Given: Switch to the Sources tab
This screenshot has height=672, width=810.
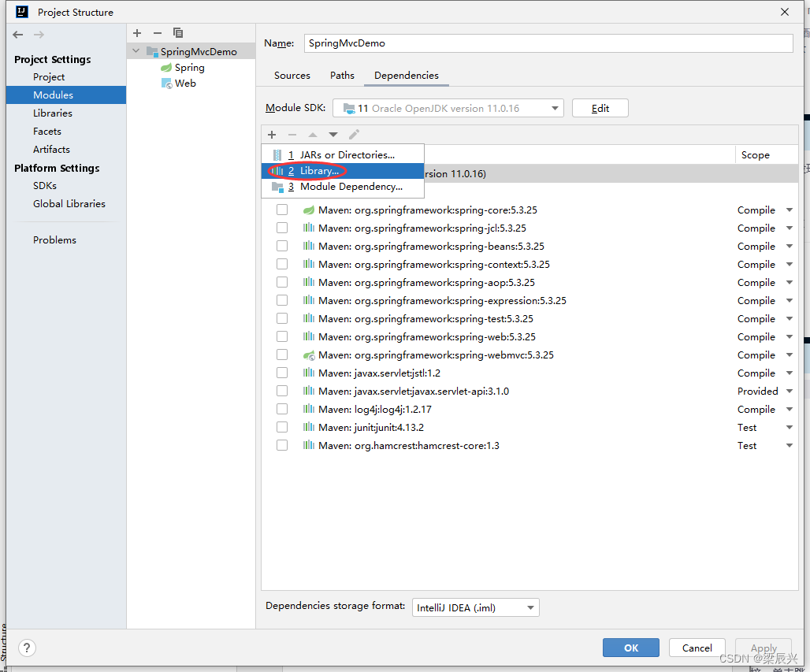Looking at the screenshot, I should coord(292,76).
